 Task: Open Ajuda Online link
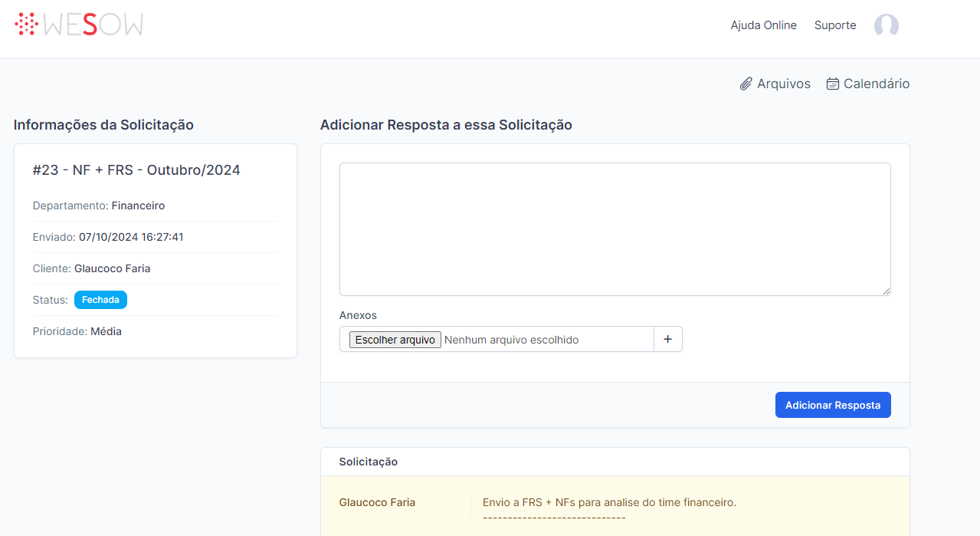pos(764,25)
